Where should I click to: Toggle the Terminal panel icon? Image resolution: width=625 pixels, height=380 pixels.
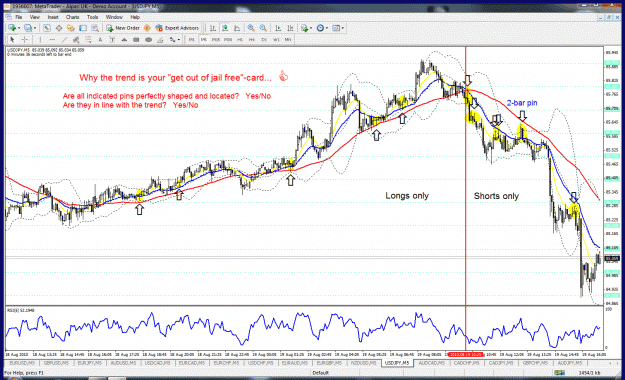pos(83,28)
